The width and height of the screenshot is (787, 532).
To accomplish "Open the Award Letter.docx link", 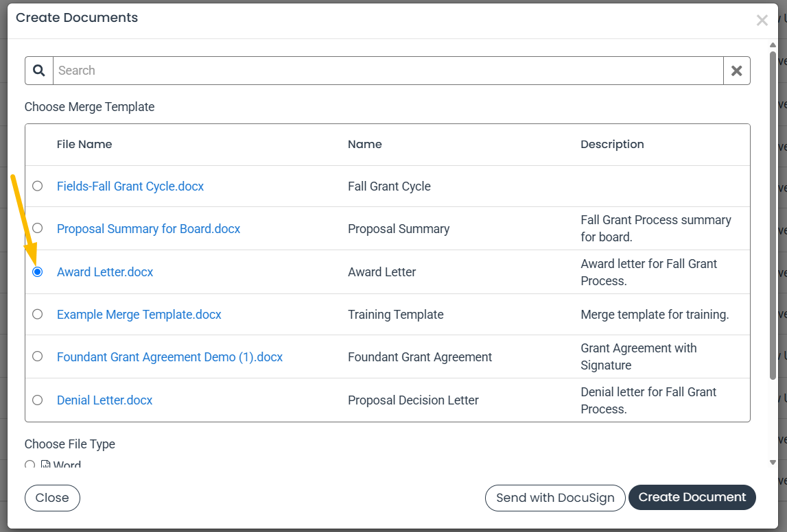I will (105, 271).
